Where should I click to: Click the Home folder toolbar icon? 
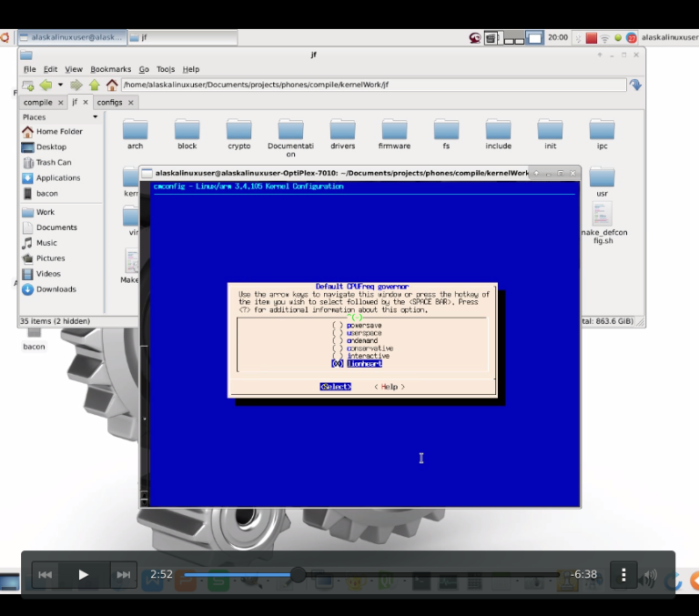pos(112,86)
